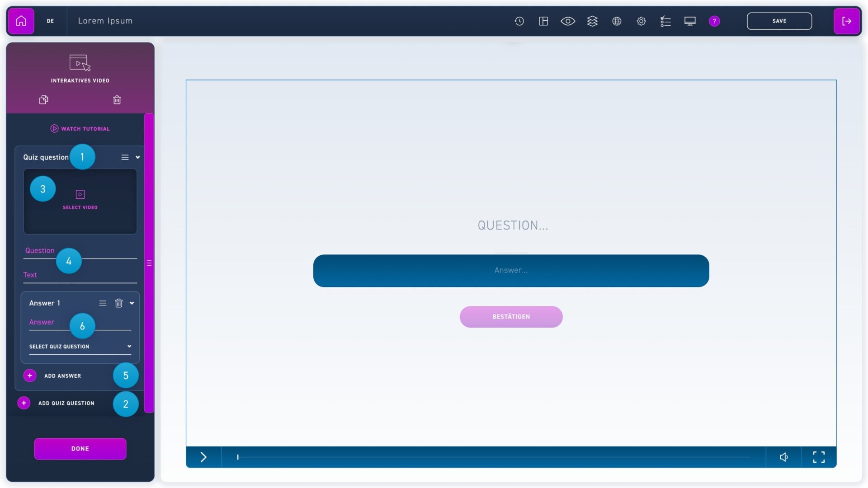868x488 pixels.
Task: Mute video with the speaker icon
Action: click(783, 457)
